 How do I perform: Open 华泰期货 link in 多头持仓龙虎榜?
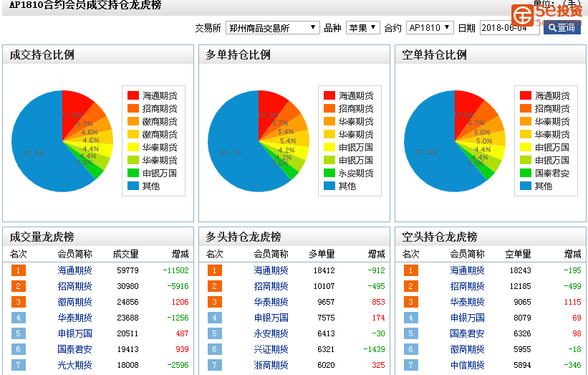pos(271,302)
